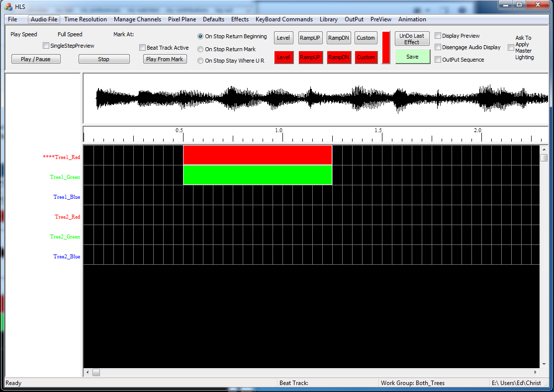
Task: Click the red effect block on Tree1_Red
Action: point(258,155)
